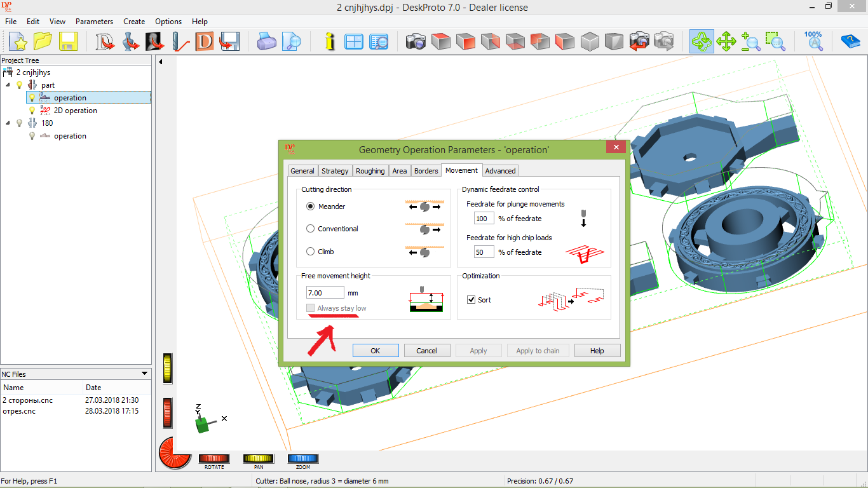Click the camera icon with red arrow
This screenshot has width=868, height=488.
[639, 42]
